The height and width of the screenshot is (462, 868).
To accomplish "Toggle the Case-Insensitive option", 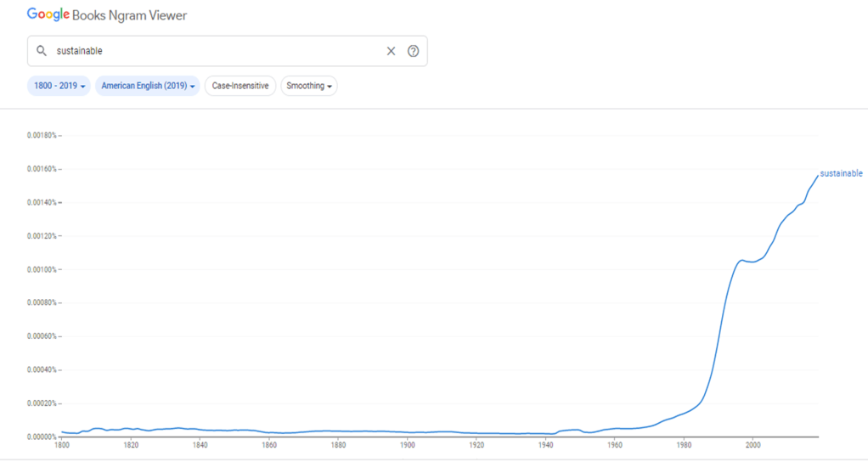I will click(240, 86).
